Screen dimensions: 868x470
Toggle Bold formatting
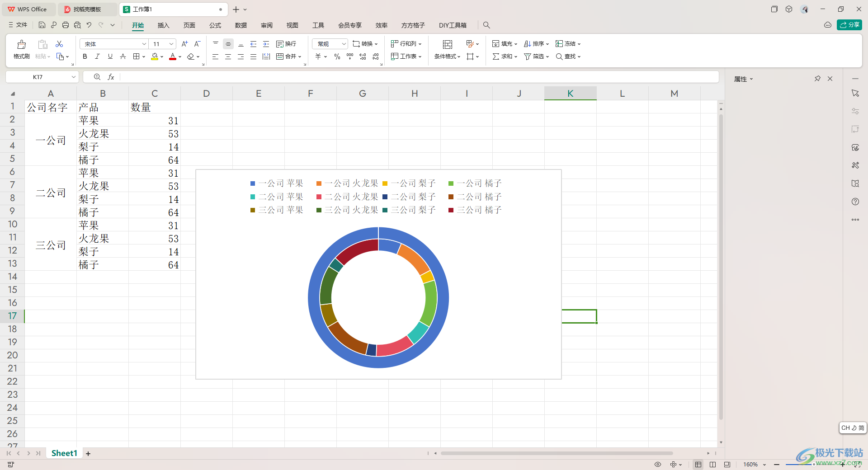click(x=85, y=56)
